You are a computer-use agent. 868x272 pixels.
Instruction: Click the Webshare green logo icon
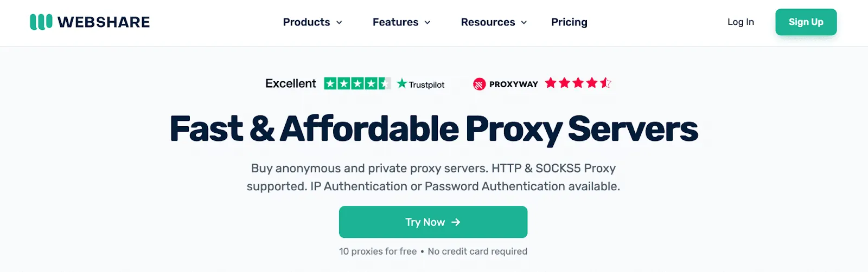click(41, 22)
